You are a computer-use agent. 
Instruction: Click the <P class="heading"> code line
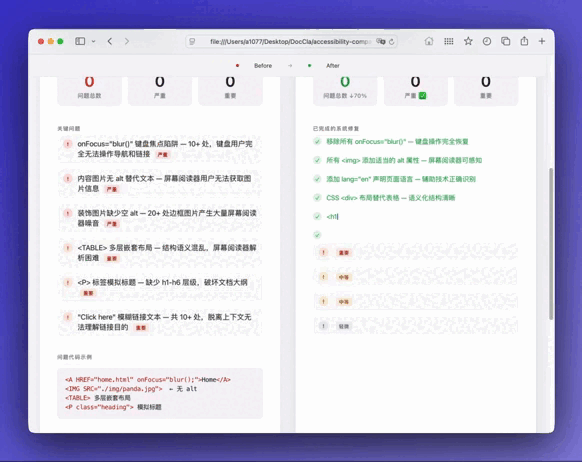pos(113,407)
